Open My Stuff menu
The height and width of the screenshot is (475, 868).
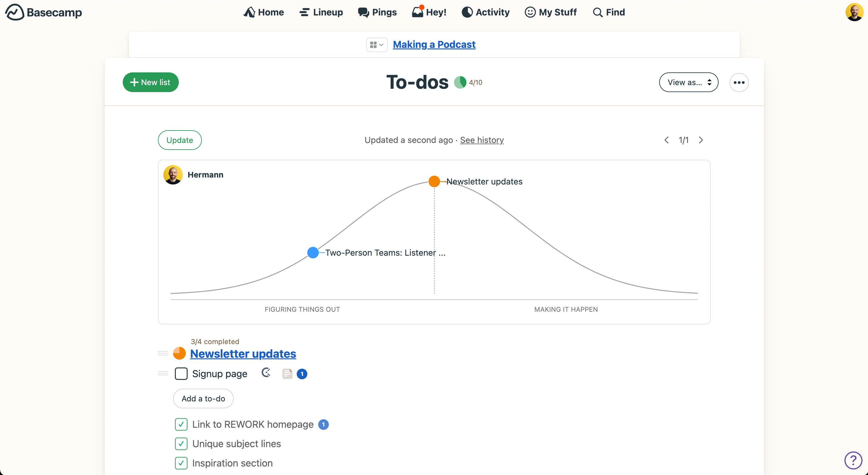(x=551, y=12)
